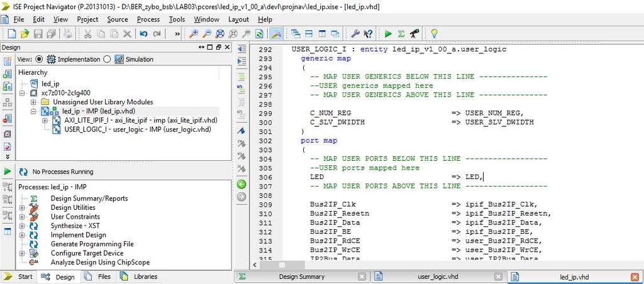This screenshot has width=644, height=284.
Task: Click the Cut scissors icon
Action: [87, 34]
